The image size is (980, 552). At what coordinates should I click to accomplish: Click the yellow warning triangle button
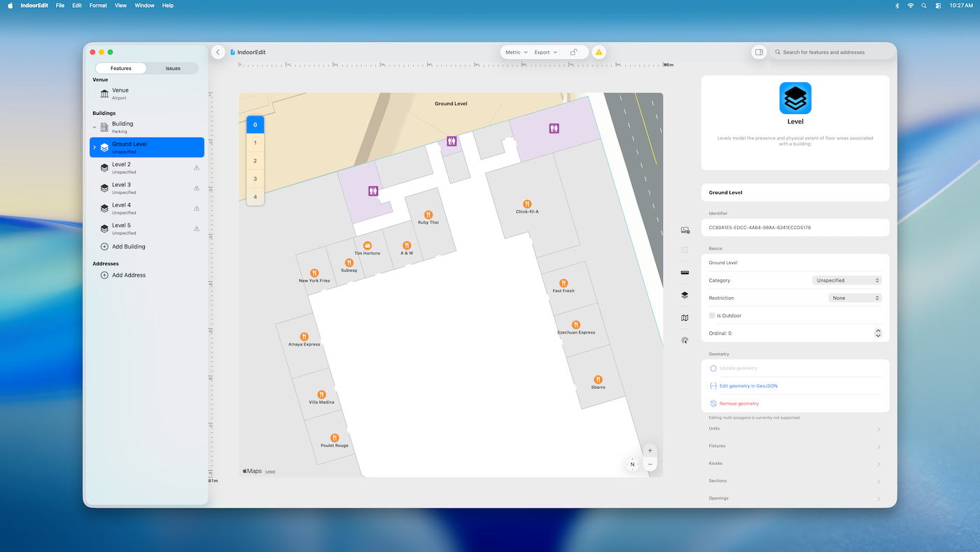(x=598, y=53)
